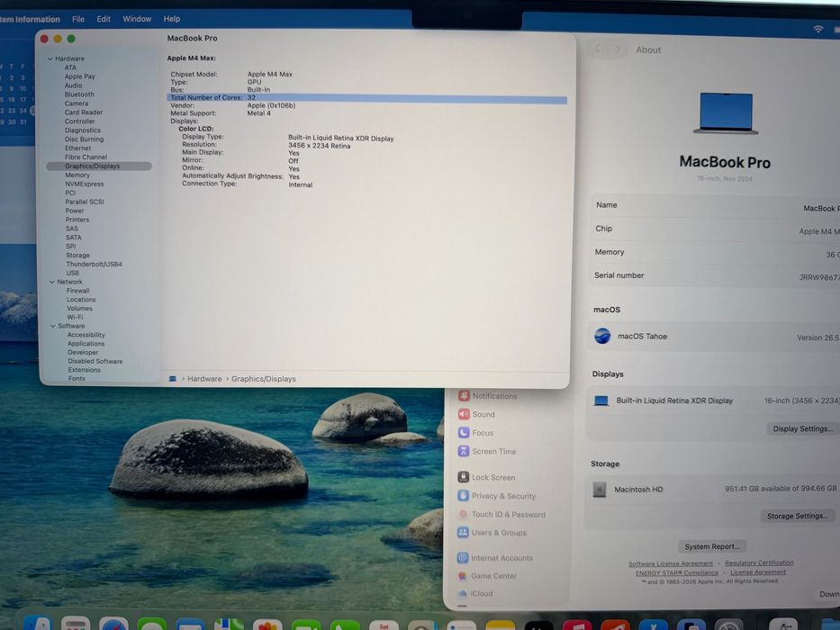Select Disabled Software in the sidebar
This screenshot has width=840, height=630.
click(x=95, y=361)
